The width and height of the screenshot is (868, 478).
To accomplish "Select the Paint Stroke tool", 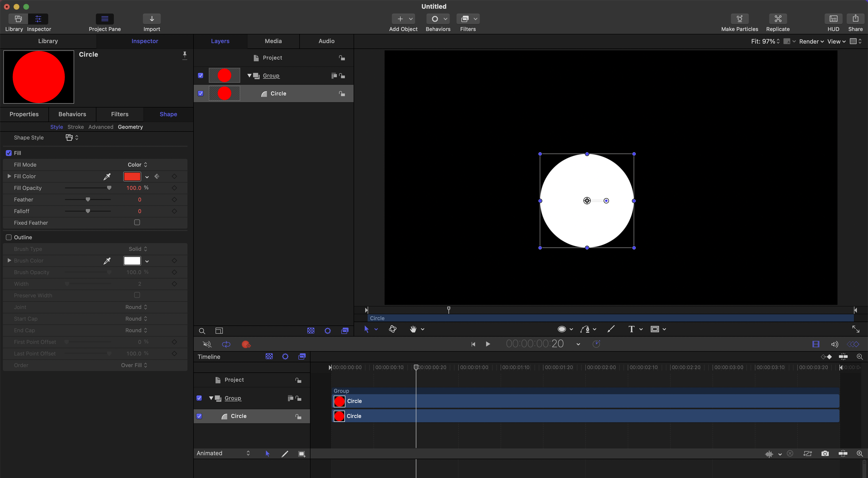I will (611, 329).
